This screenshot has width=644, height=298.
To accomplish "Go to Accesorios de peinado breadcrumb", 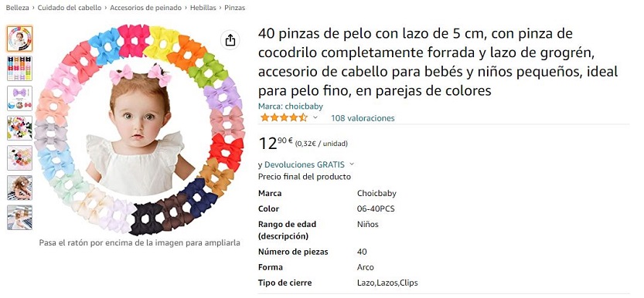I will [x=145, y=8].
